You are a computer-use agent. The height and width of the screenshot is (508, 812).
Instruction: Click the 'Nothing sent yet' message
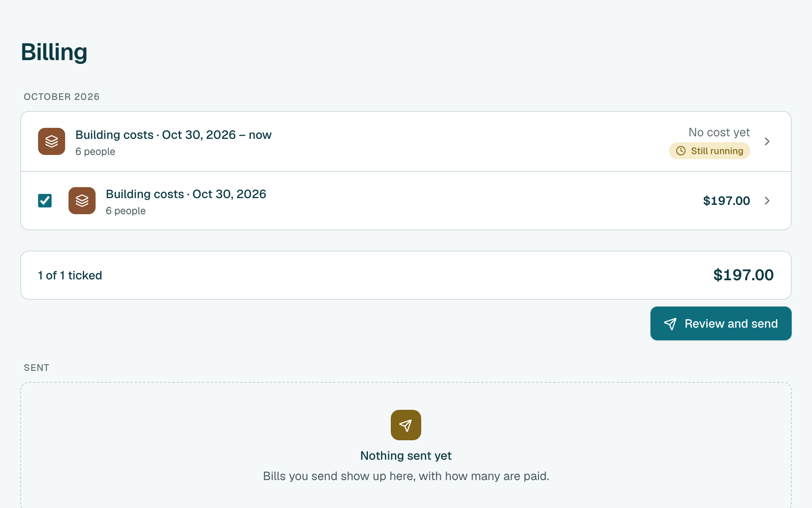[406, 456]
